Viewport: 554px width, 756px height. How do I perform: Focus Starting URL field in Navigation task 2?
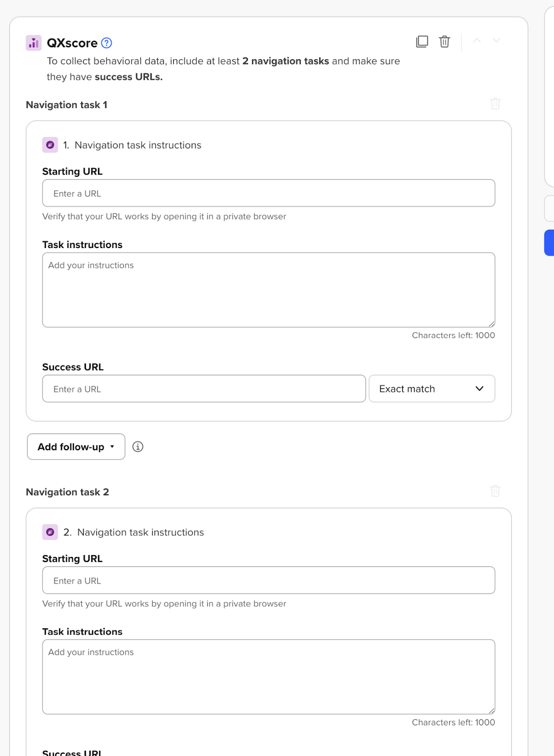click(x=268, y=580)
